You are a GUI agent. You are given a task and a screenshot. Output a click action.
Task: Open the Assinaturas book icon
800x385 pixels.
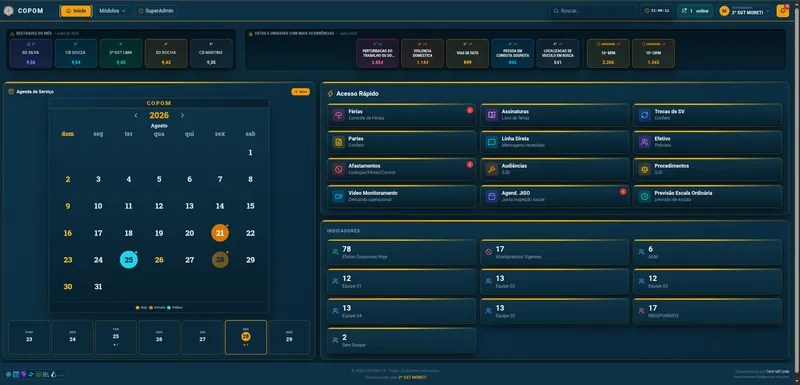[491, 115]
